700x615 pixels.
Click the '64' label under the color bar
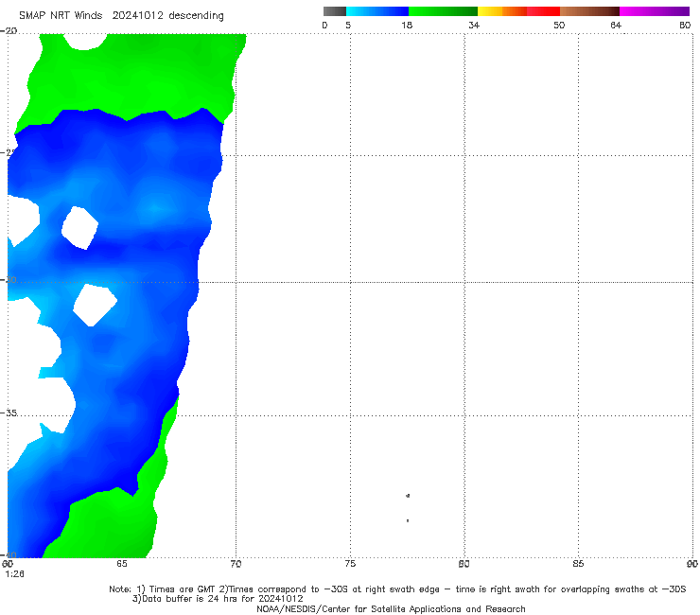[616, 26]
